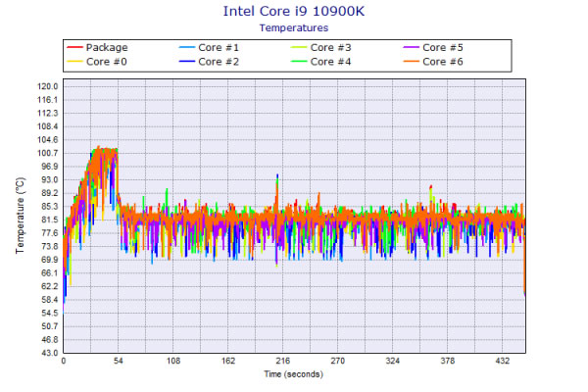Click the 81.5 y-axis value
The image size is (588, 392).
[50, 220]
